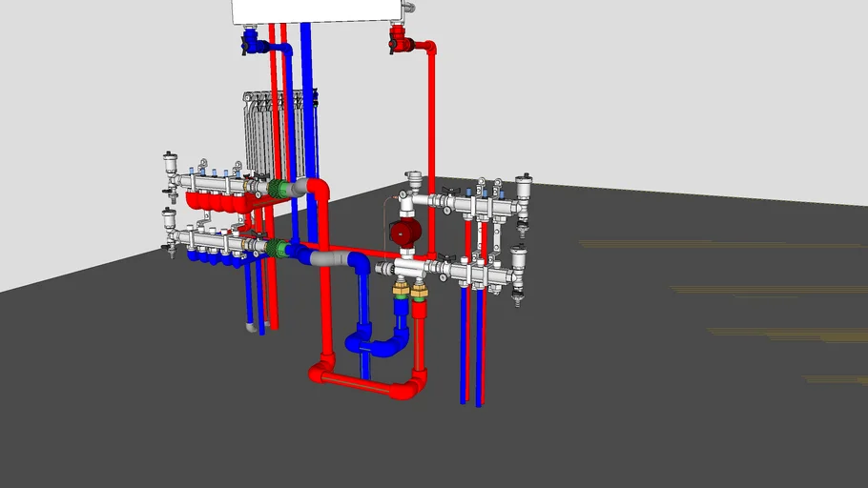Click the red elbow at bottom left corner
This screenshot has height=488, width=868.
pyautogui.click(x=321, y=369)
